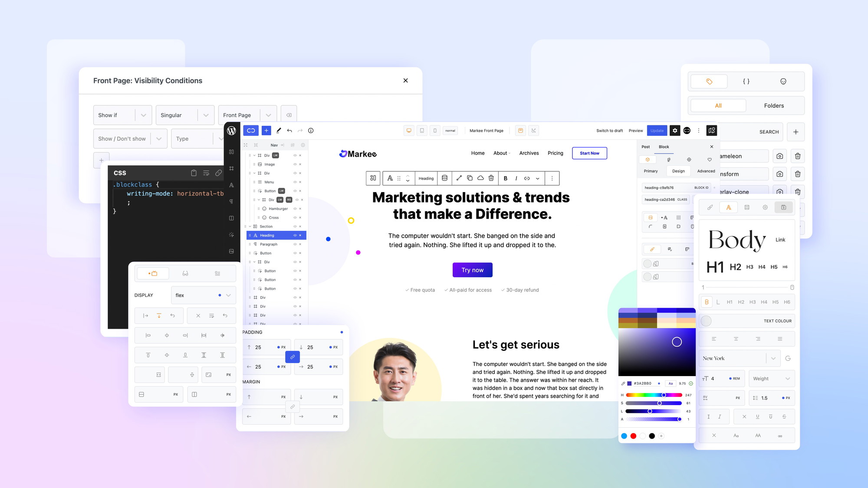Switch to the Folders tab
The width and height of the screenshot is (868, 488).
tap(774, 105)
